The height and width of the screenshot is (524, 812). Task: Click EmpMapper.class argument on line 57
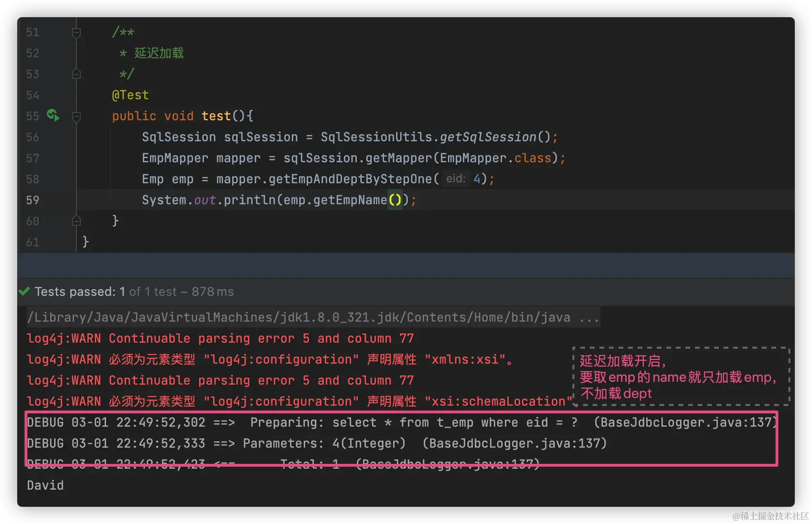(496, 158)
